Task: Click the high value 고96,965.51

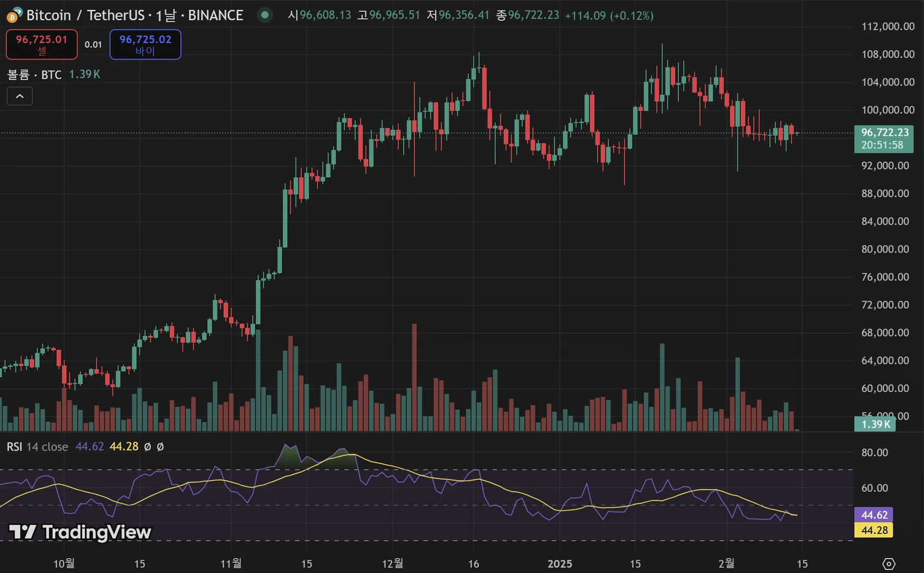Action: pyautogui.click(x=389, y=15)
